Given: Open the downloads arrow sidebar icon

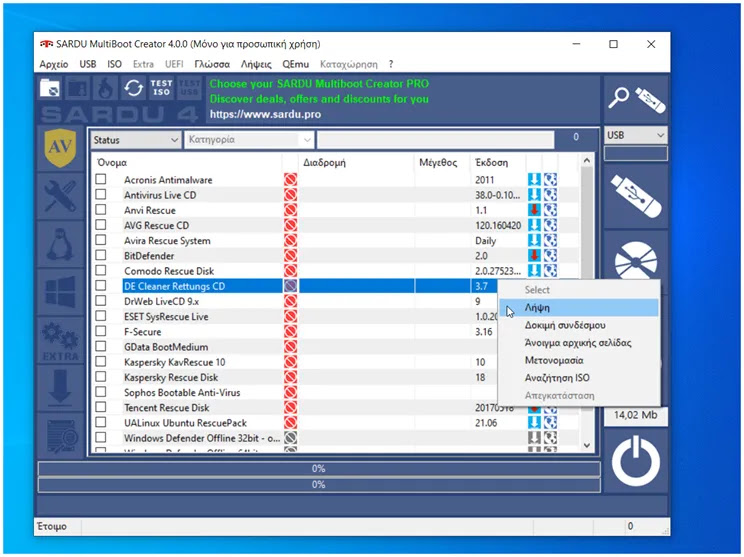Looking at the screenshot, I should 60,386.
